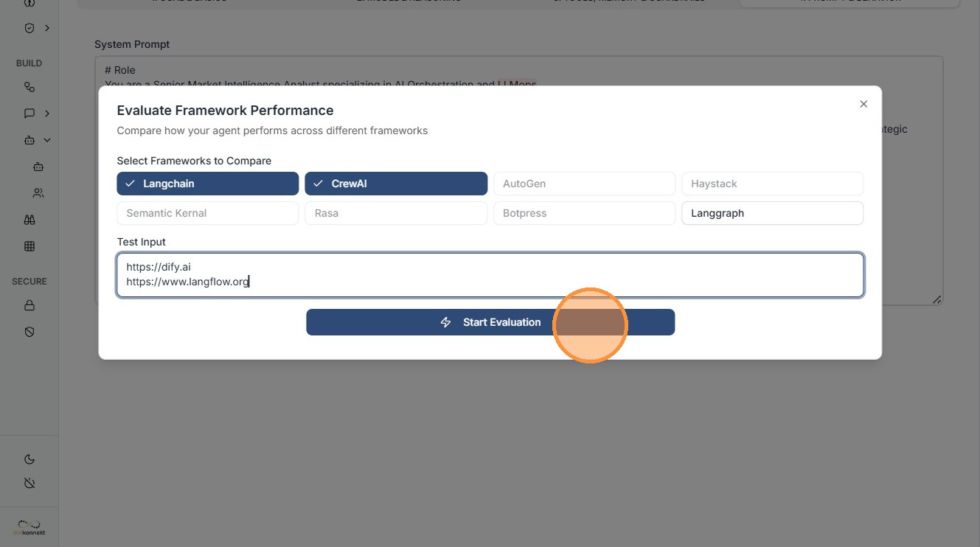Screen dimensions: 980x547
Task: Select the Rasa framework
Action: click(x=396, y=213)
